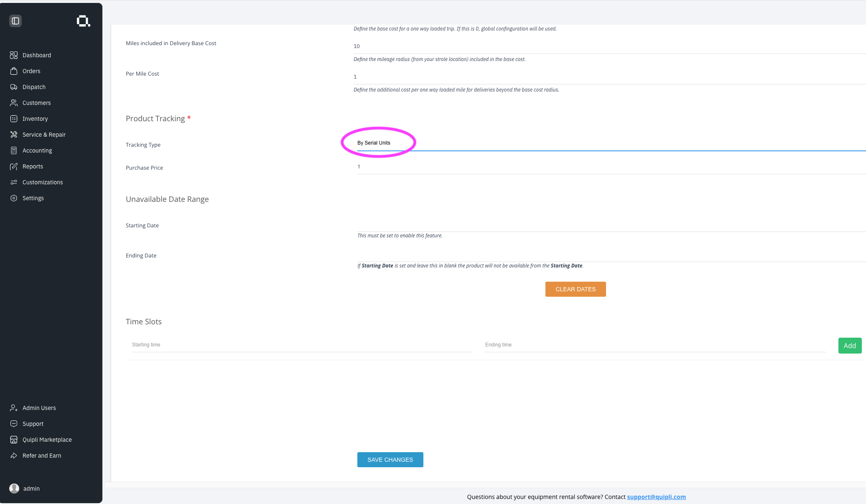Image resolution: width=866 pixels, height=504 pixels.
Task: Click the Service & Repair tools icon
Action: [x=14, y=135]
